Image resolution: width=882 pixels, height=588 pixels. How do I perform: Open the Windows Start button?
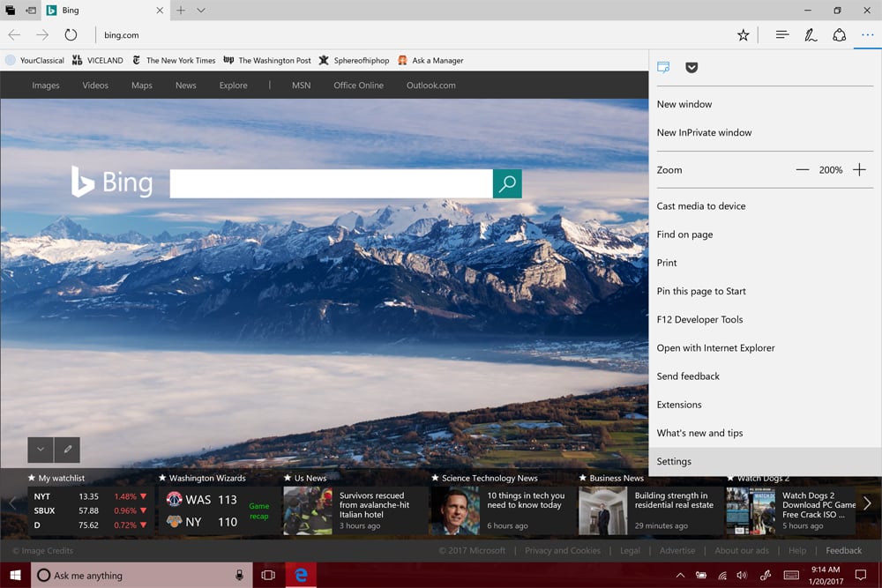[x=15, y=575]
